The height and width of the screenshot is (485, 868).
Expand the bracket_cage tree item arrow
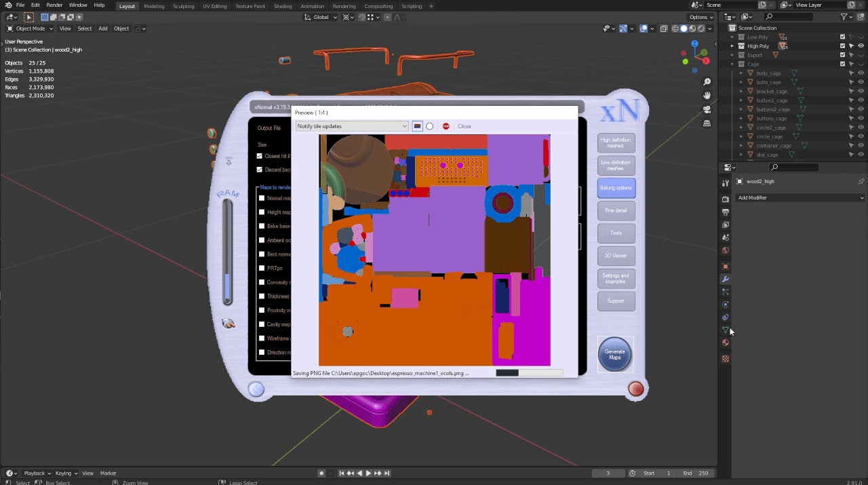tap(741, 91)
